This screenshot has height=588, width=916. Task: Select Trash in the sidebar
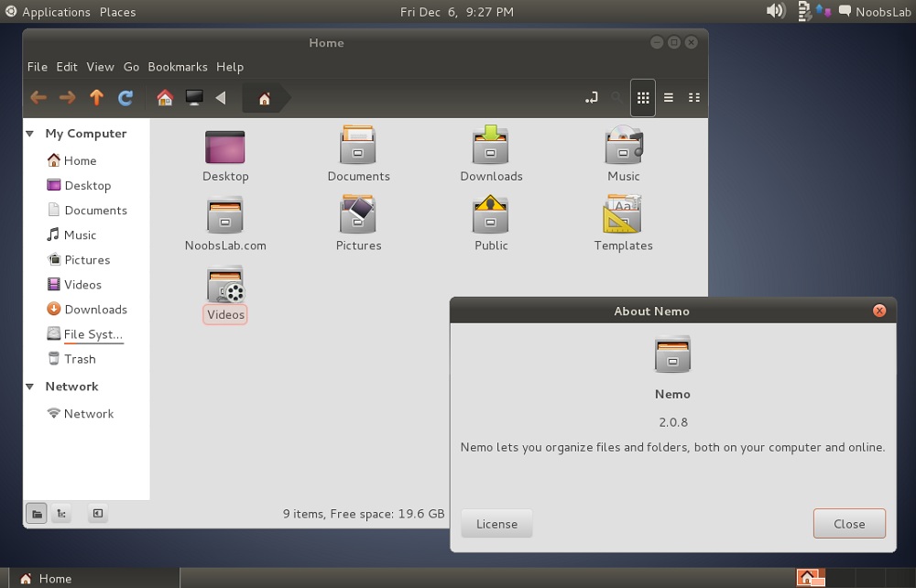71,359
